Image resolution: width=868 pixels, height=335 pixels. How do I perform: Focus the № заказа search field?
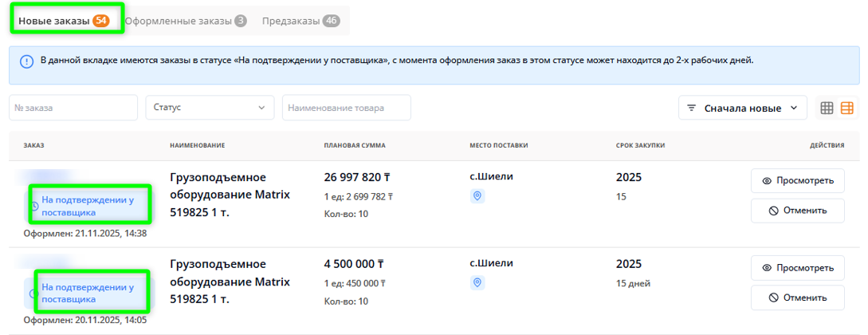tap(73, 108)
